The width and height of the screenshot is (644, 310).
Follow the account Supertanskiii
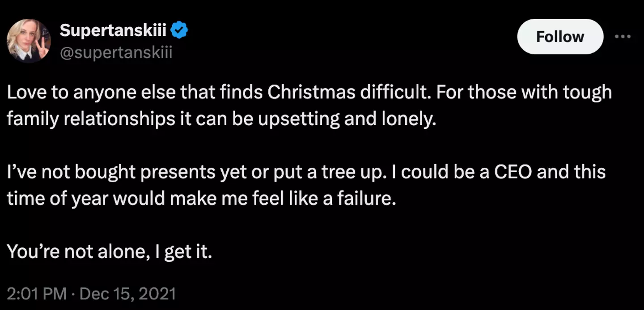pos(560,37)
